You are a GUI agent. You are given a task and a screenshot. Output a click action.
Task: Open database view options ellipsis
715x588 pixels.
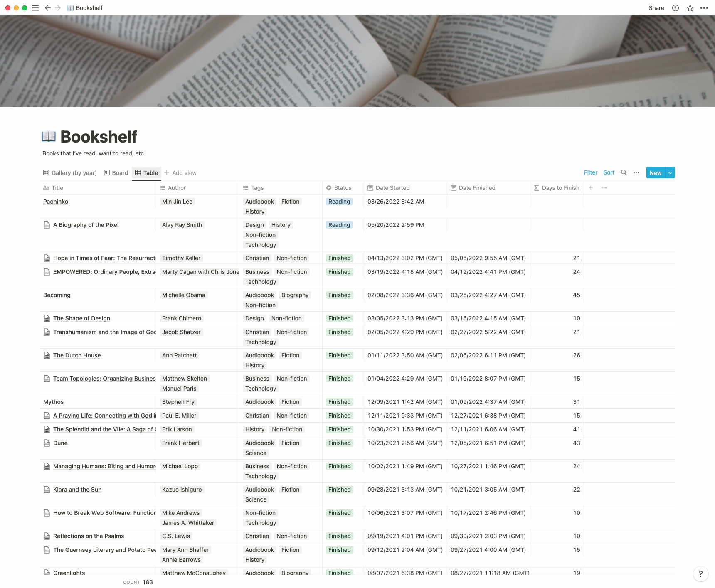pos(636,172)
